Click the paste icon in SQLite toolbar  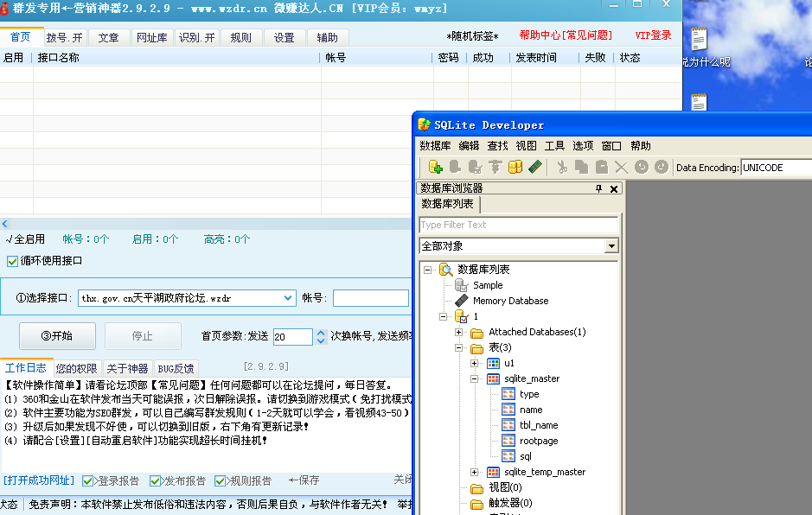click(602, 168)
